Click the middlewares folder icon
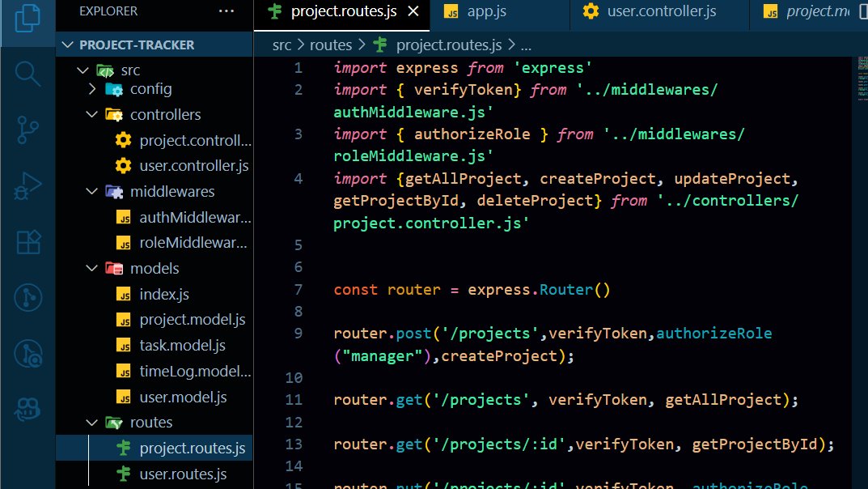The width and height of the screenshot is (868, 489). (x=114, y=192)
